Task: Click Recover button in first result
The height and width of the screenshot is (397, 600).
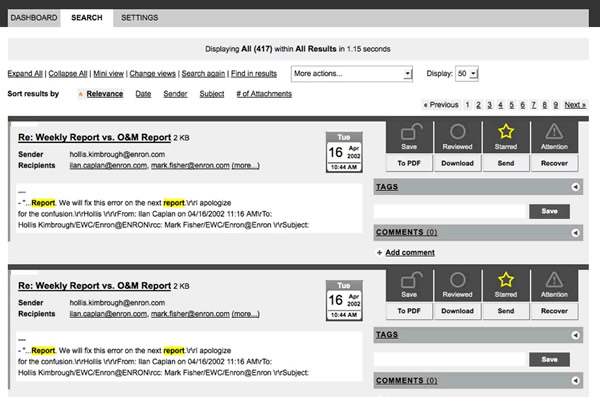Action: (554, 163)
